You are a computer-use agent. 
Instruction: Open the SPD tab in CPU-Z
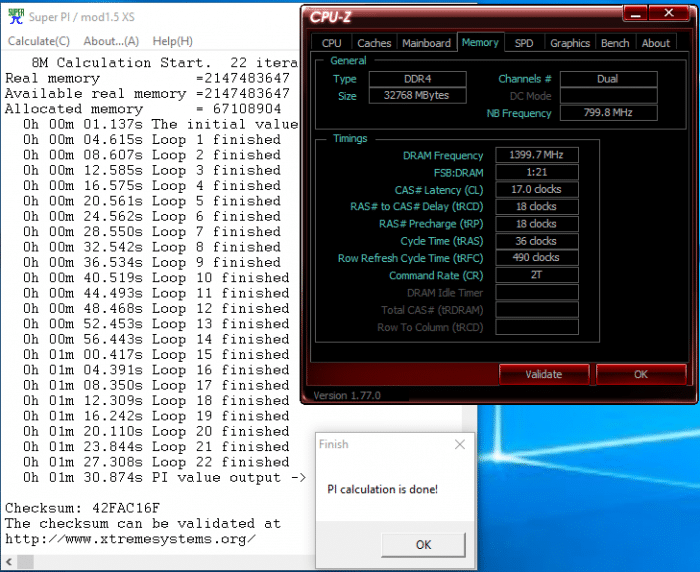click(x=524, y=43)
